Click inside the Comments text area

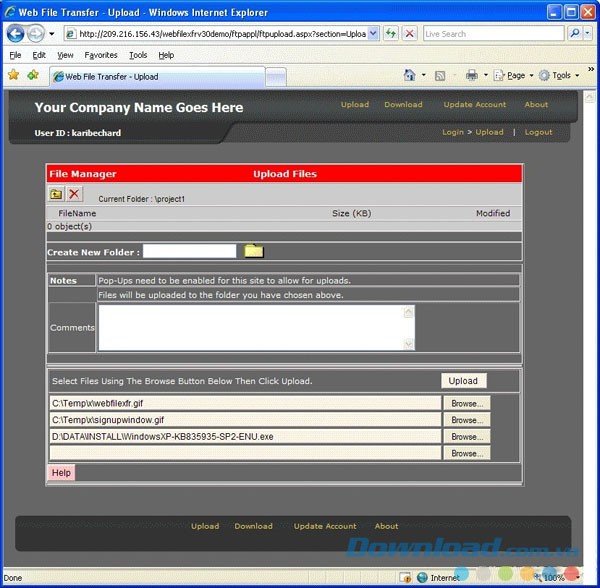click(x=251, y=327)
